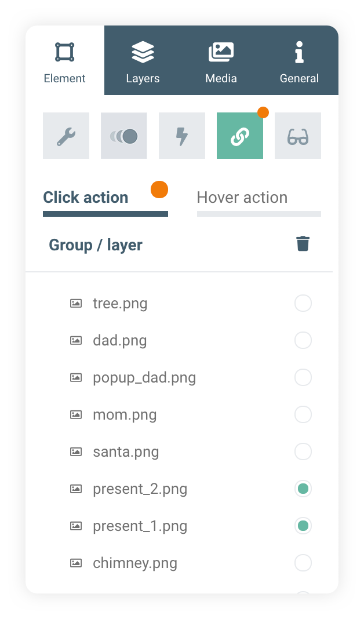Deselect the present_2.png radio button
This screenshot has height=619, width=364.
point(303,489)
